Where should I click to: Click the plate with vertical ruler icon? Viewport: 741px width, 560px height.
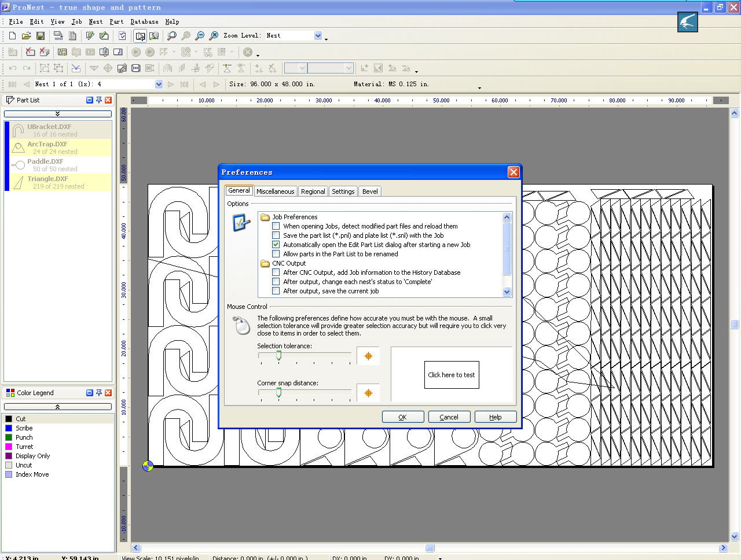coord(104,52)
